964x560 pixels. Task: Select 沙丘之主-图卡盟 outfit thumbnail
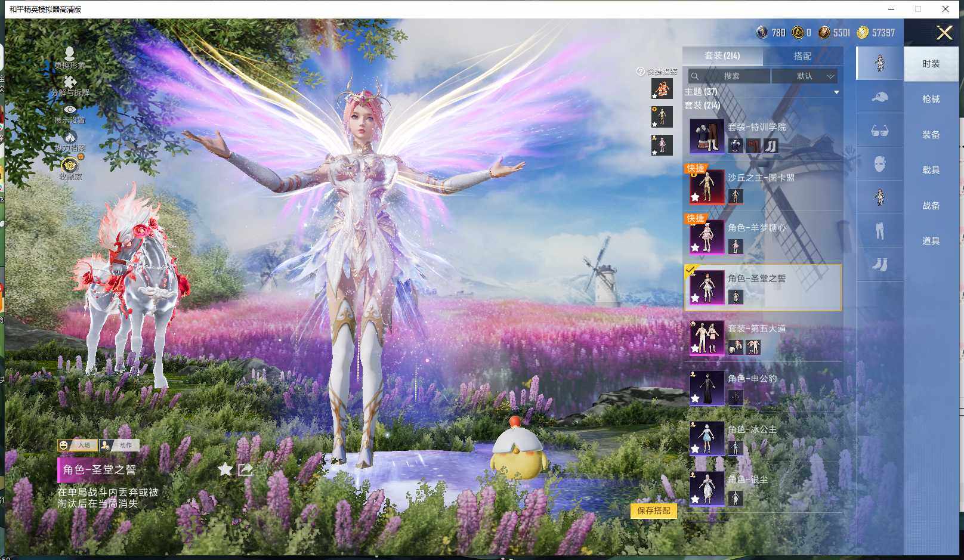(707, 187)
